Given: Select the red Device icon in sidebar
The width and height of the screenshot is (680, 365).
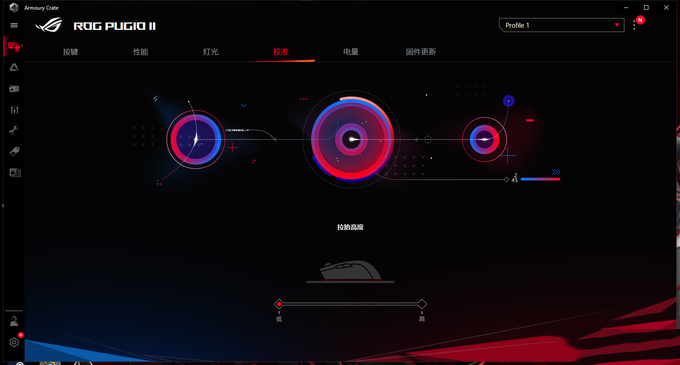Looking at the screenshot, I should point(14,46).
